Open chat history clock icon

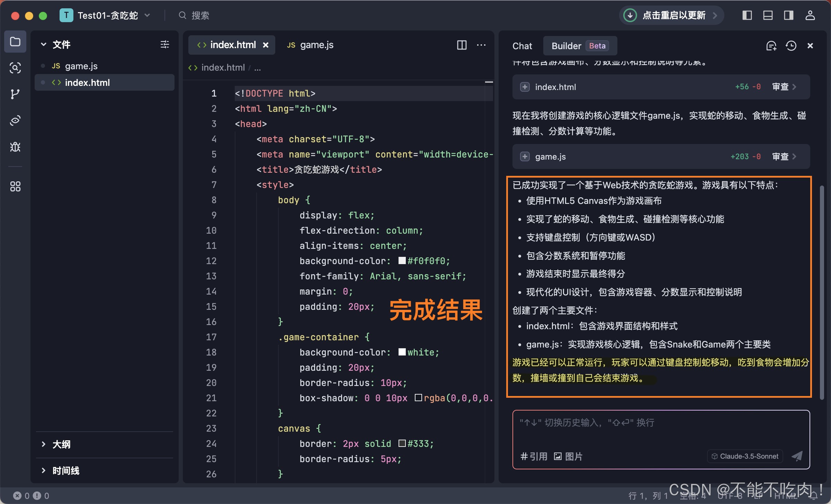pos(791,46)
